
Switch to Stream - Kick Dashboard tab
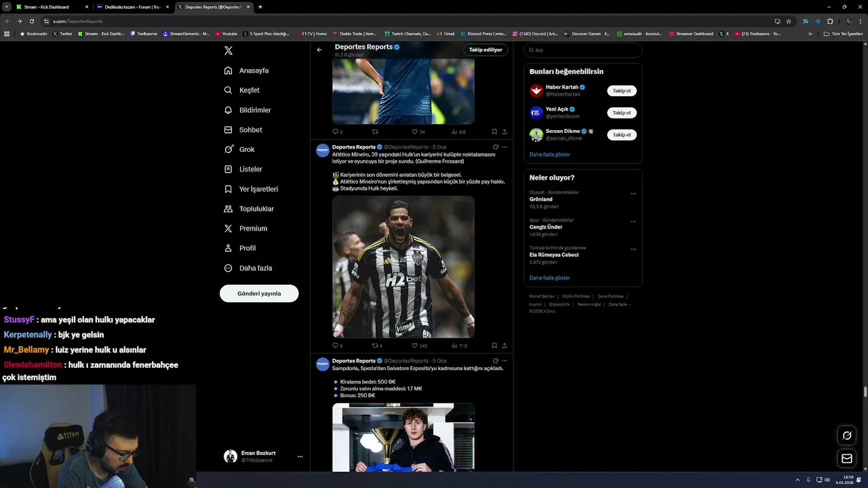click(x=52, y=7)
